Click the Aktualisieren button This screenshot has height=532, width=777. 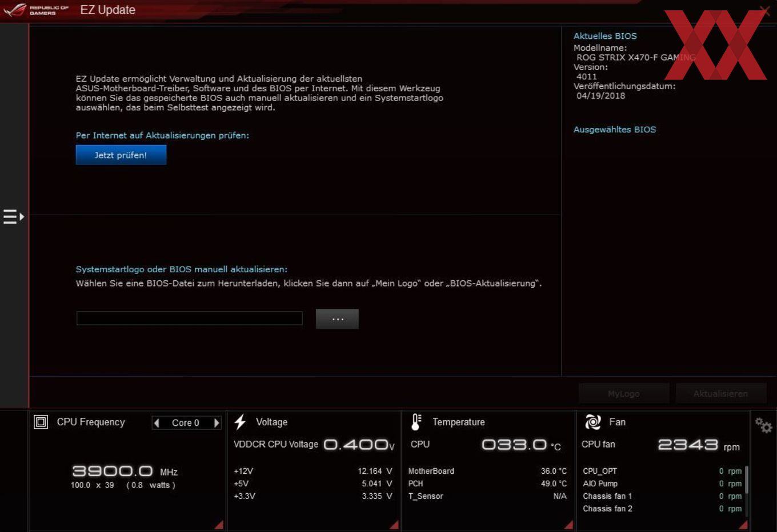point(720,393)
